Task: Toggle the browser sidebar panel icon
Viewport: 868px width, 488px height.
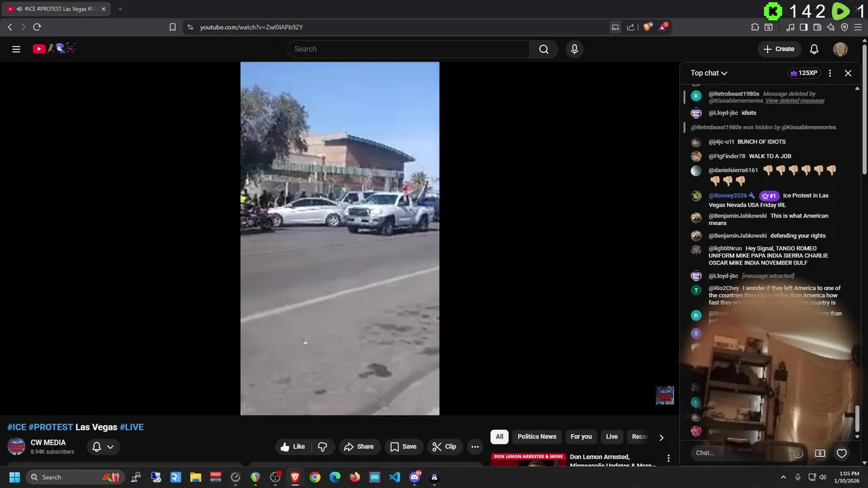Action: coord(804,27)
